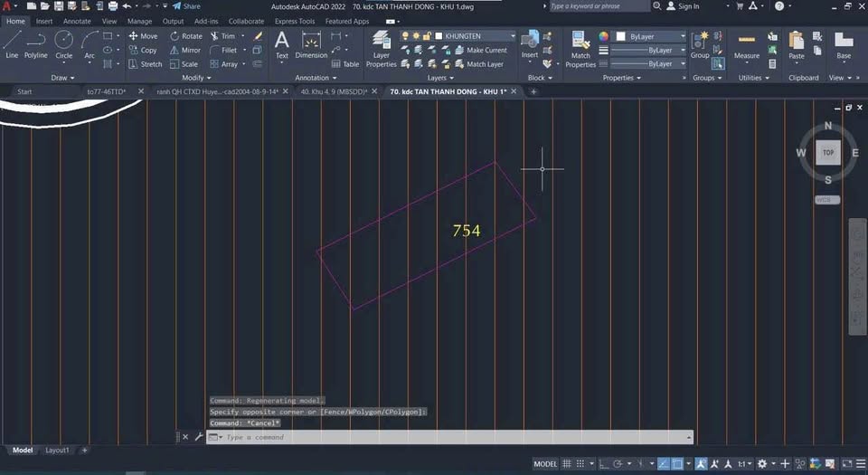This screenshot has width=868, height=475.
Task: Open the Layer Properties manager
Action: pyautogui.click(x=381, y=49)
